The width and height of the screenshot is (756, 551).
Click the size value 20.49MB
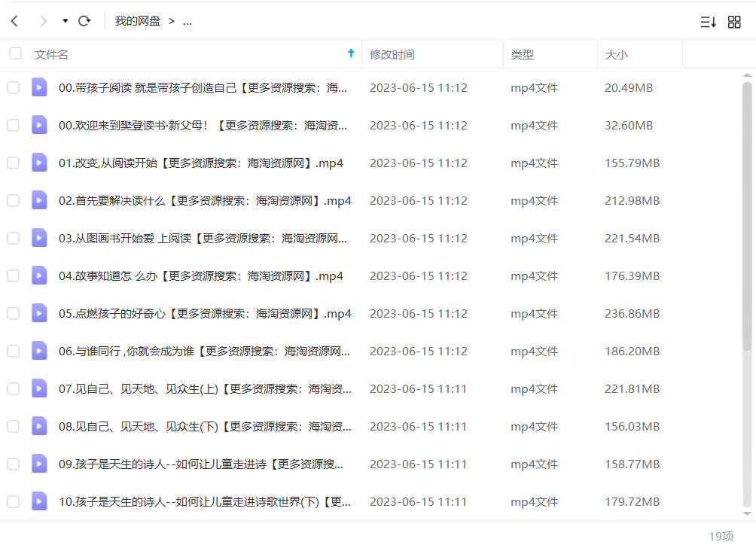[x=629, y=88]
